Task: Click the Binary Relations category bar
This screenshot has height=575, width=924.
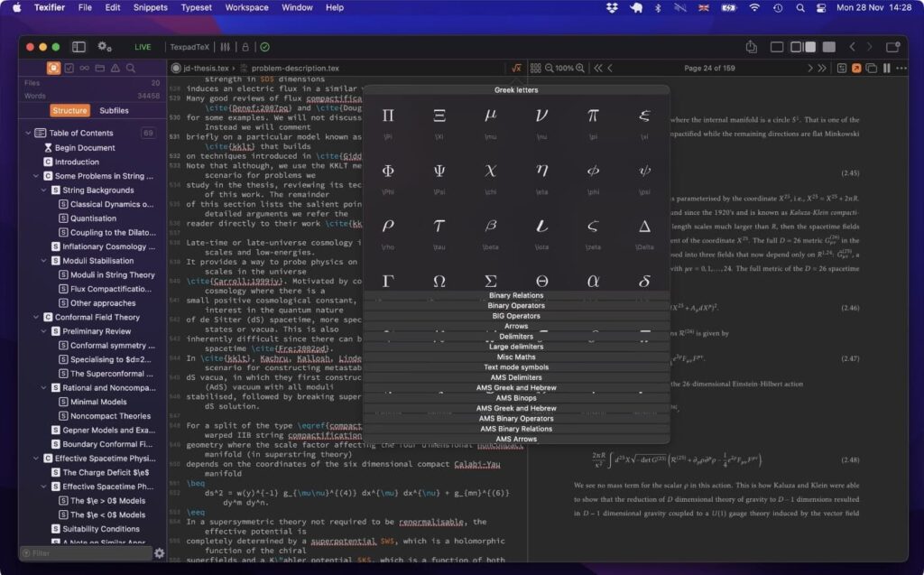Action: (516, 294)
